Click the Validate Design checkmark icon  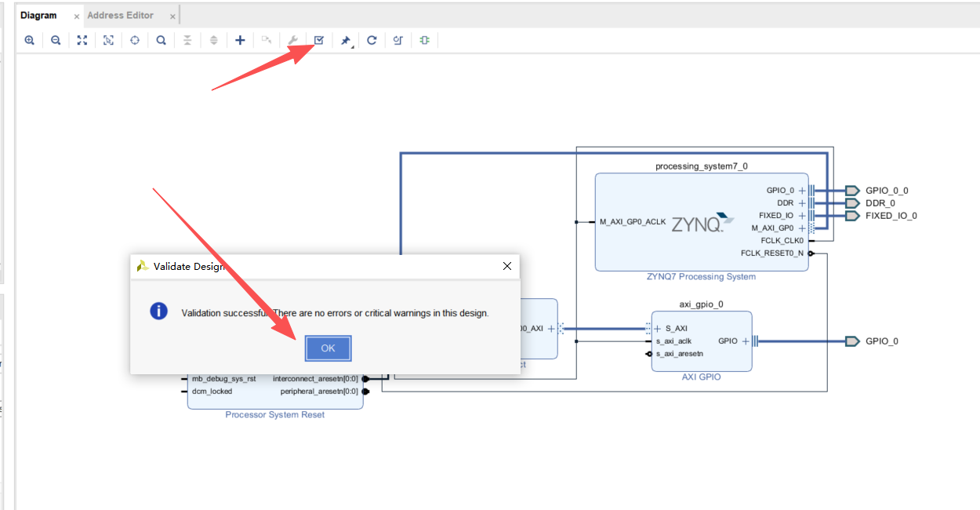point(319,40)
